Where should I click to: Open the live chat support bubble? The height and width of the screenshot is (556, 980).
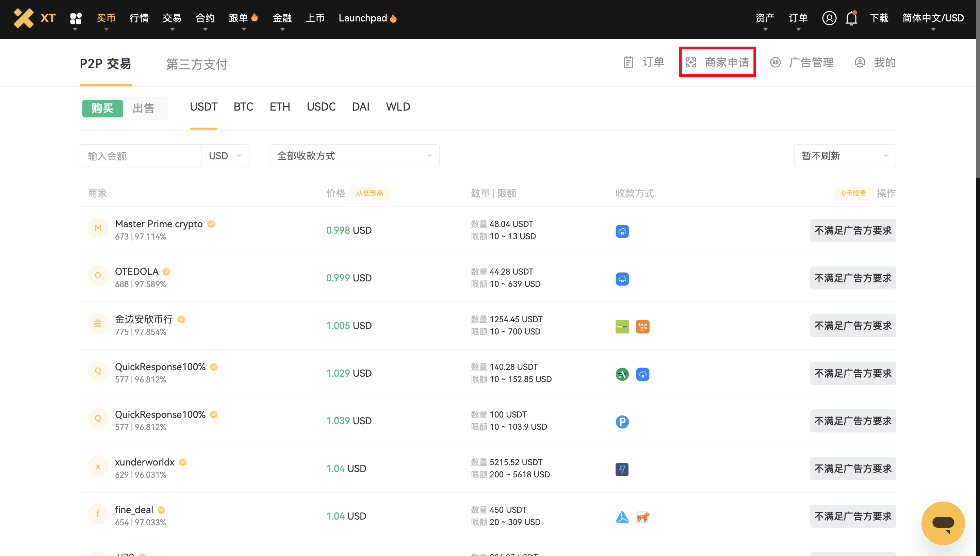point(943,523)
